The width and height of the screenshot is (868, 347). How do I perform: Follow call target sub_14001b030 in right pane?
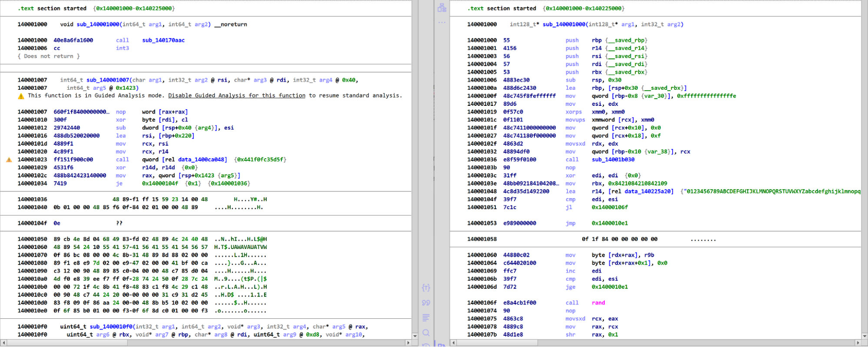coord(613,160)
